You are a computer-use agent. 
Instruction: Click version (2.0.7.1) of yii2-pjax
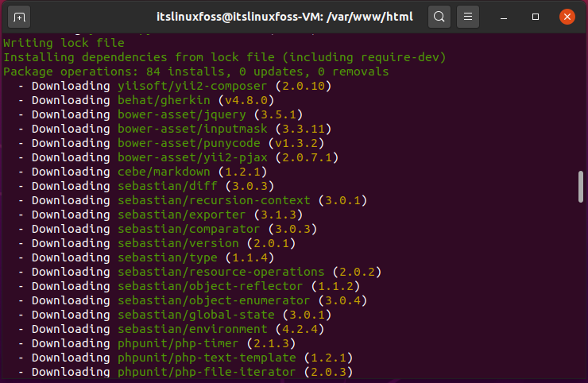[x=307, y=157]
